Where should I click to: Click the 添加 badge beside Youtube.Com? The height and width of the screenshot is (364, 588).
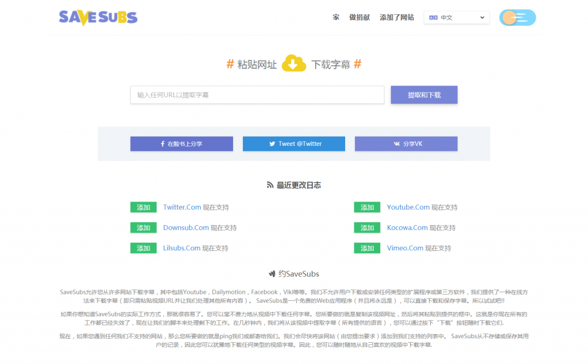(367, 207)
